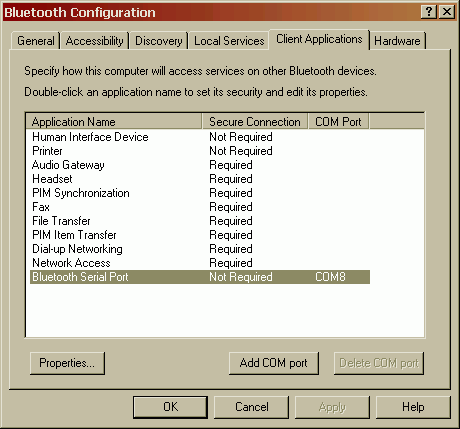Click the Delete COM port button
The image size is (460, 429).
click(x=379, y=363)
